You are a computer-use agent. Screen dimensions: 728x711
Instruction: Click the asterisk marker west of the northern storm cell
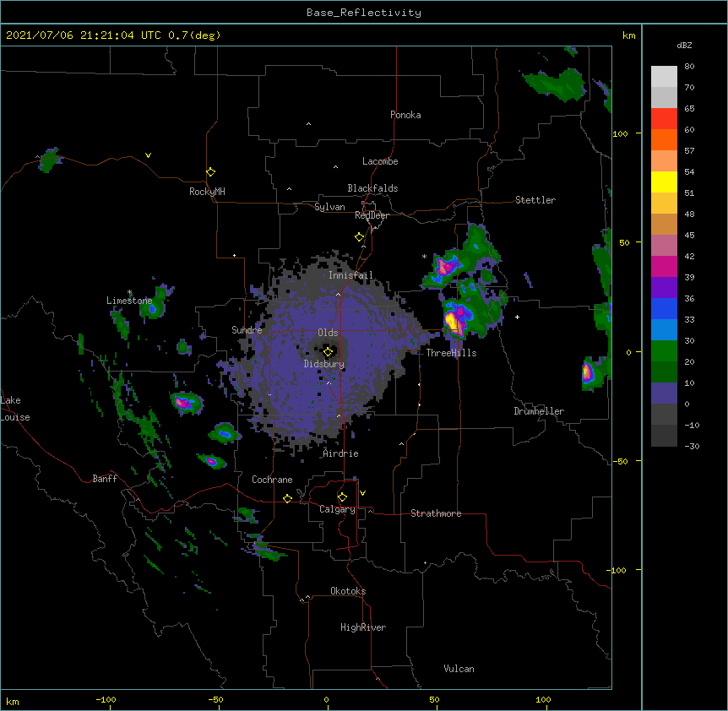tap(424, 256)
